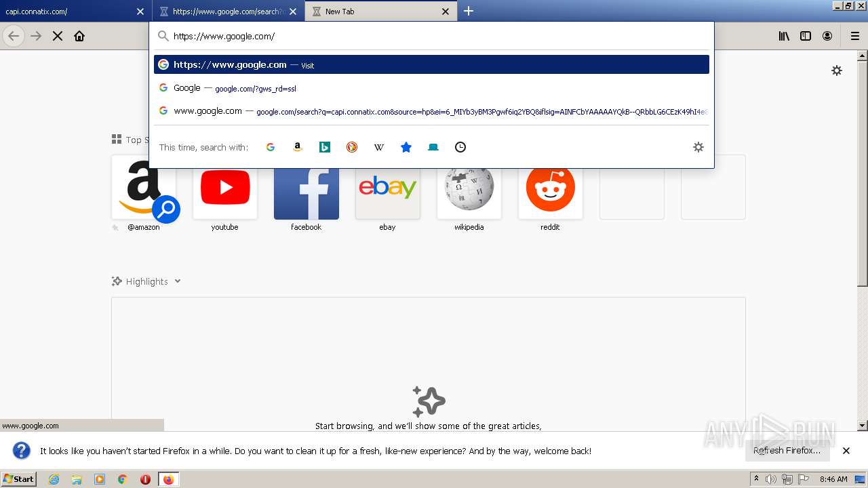The image size is (868, 488).
Task: Dismiss the Refresh Firefox notification bar
Action: coord(846,451)
